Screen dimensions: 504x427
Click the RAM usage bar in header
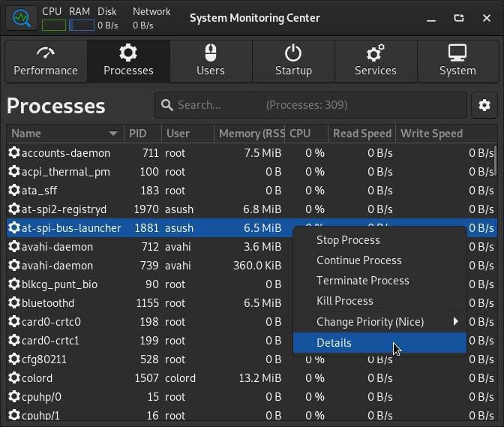82,25
